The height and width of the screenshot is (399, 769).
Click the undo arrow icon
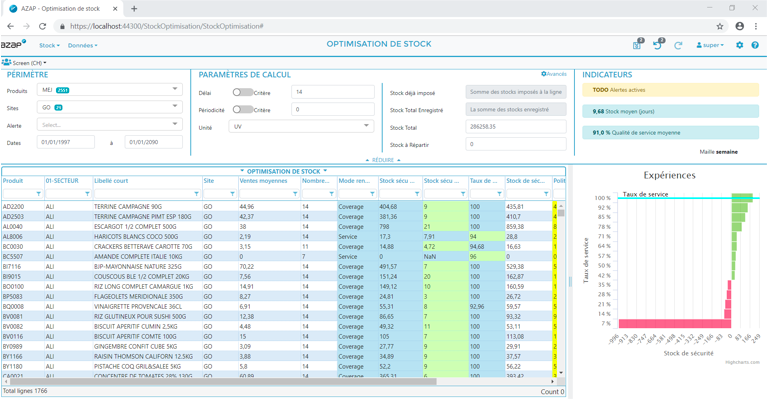(x=658, y=45)
